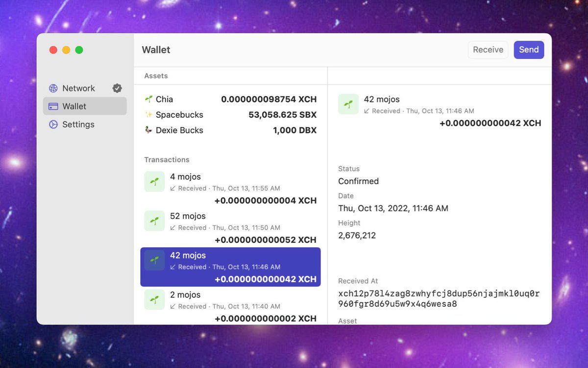
Task: Click the Confirmed status text
Action: coord(358,181)
